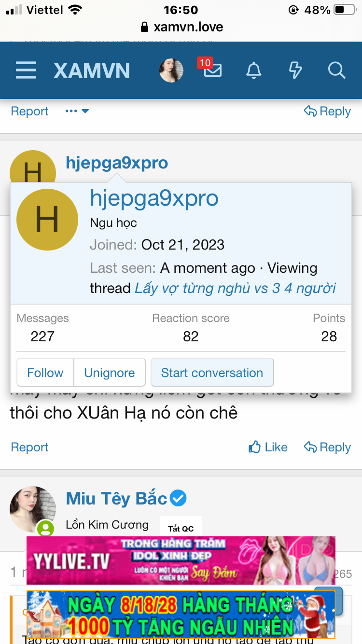Viewport: 362px width, 644px height.
Task: Open the search magnifier icon
Action: coord(336,70)
